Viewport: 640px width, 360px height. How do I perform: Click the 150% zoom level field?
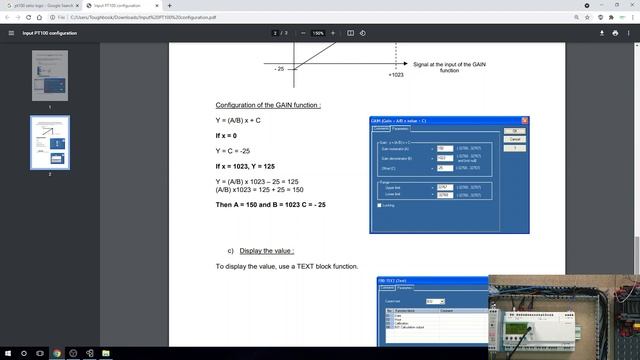coord(318,33)
